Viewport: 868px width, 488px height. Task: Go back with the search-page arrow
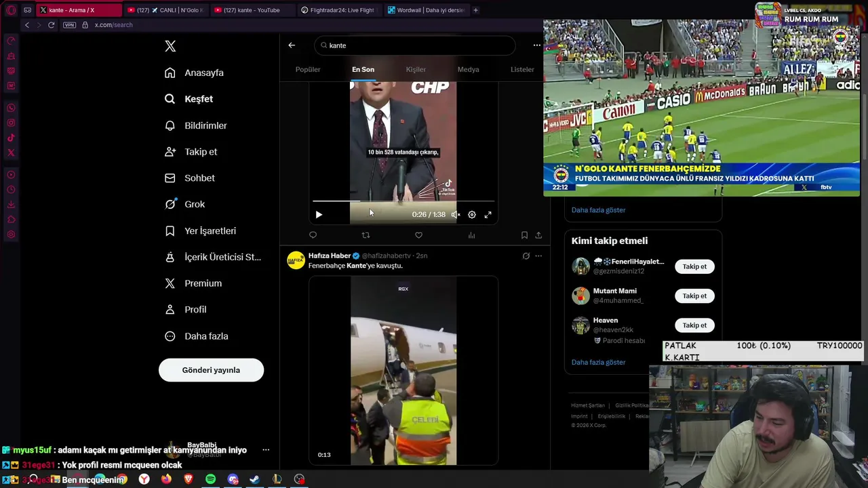pyautogui.click(x=292, y=45)
